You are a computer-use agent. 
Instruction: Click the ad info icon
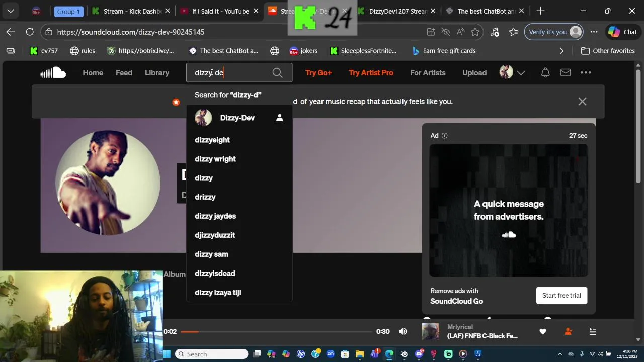pyautogui.click(x=444, y=136)
